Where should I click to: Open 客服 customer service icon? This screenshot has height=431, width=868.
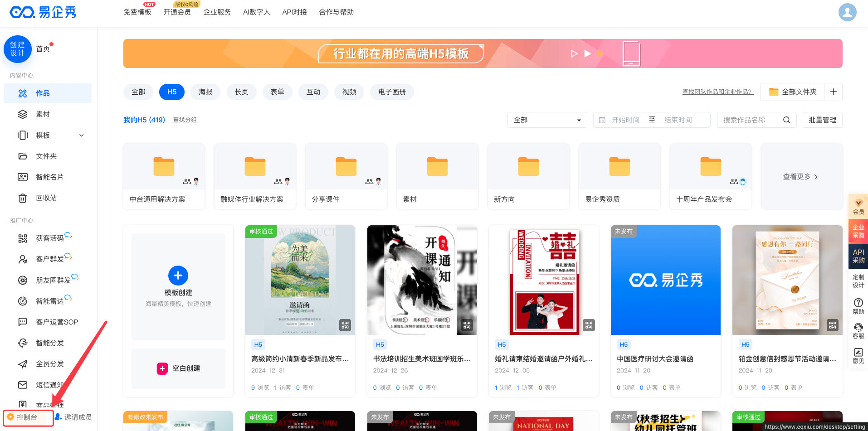click(x=858, y=330)
